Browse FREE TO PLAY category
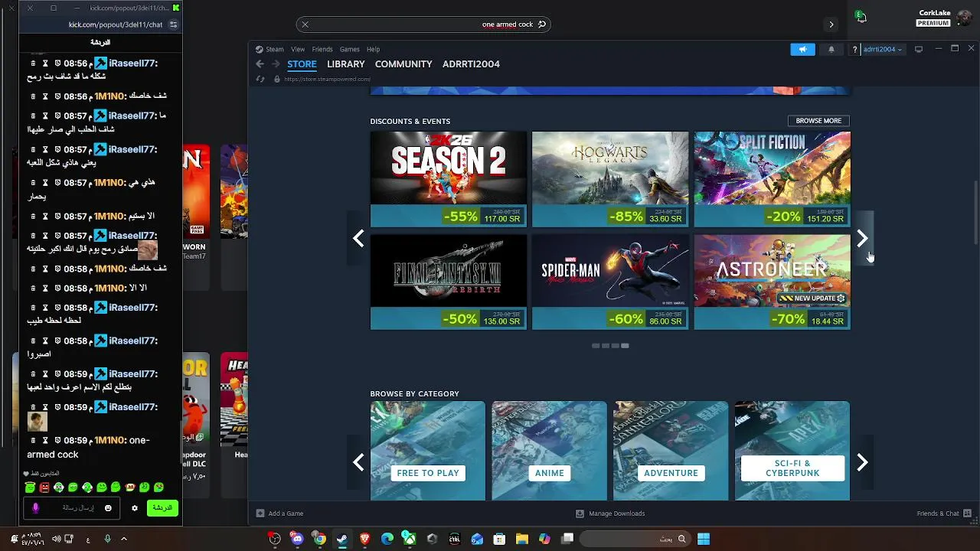The image size is (980, 551). [x=428, y=451]
